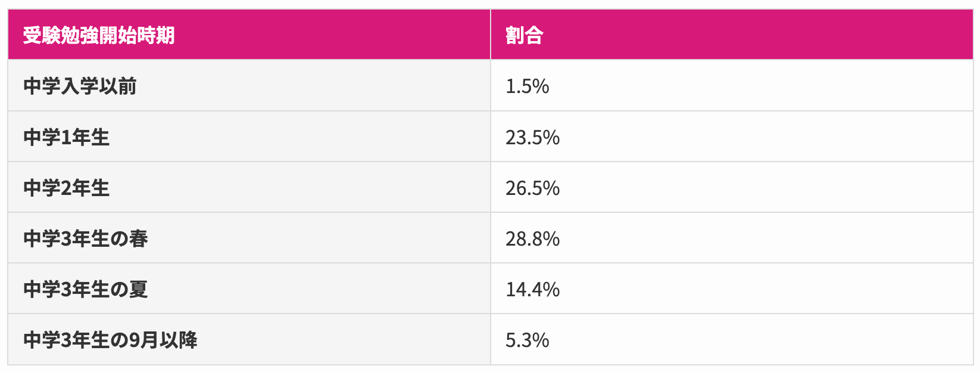This screenshot has width=980, height=372.
Task: Click the 5.3% value cell
Action: coord(527,340)
